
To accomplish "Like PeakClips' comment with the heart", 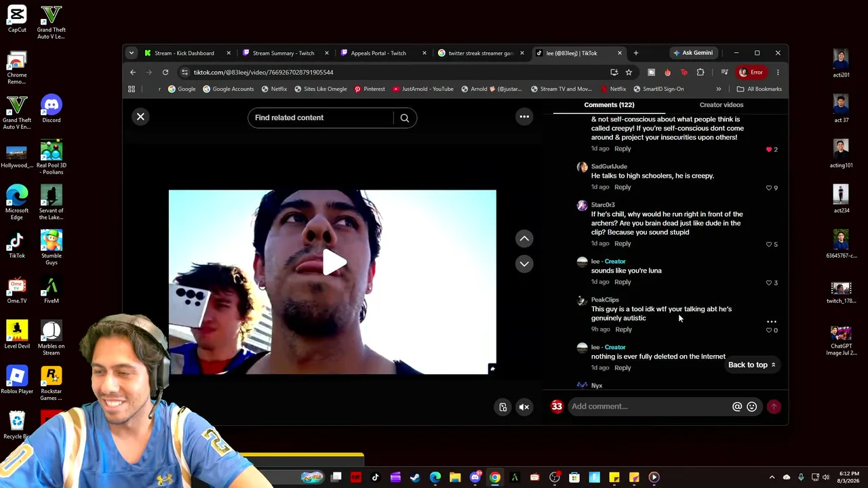I will pyautogui.click(x=769, y=330).
